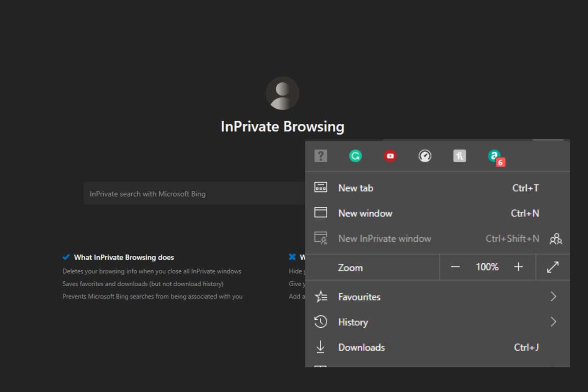Click the grey question mark extension icon
This screenshot has width=588, height=392.
321,156
